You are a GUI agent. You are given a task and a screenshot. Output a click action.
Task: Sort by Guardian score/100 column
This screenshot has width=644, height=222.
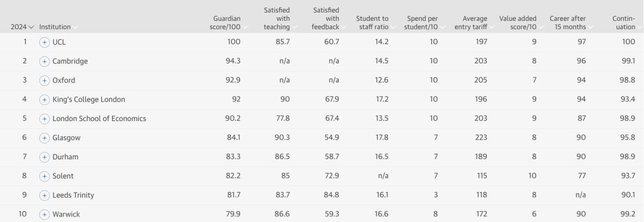[228, 23]
